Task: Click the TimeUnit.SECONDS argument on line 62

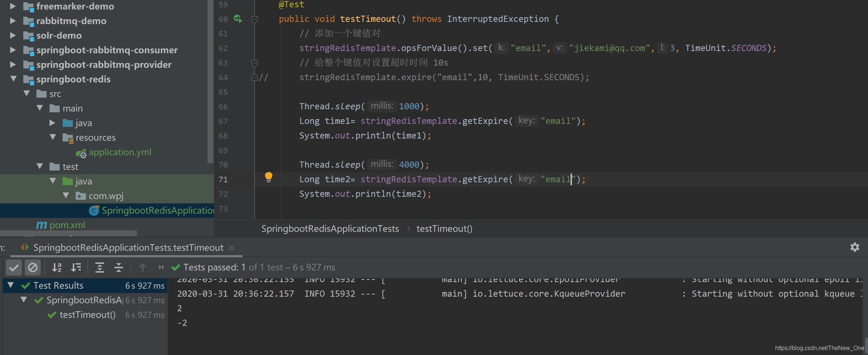Action: [x=726, y=48]
